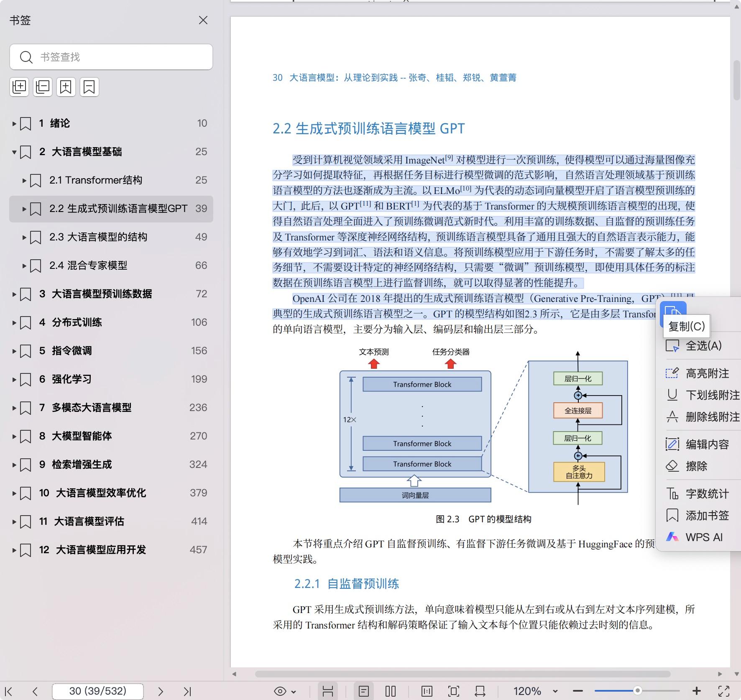
Task: Click the zoom slider handle
Action: pos(637,691)
